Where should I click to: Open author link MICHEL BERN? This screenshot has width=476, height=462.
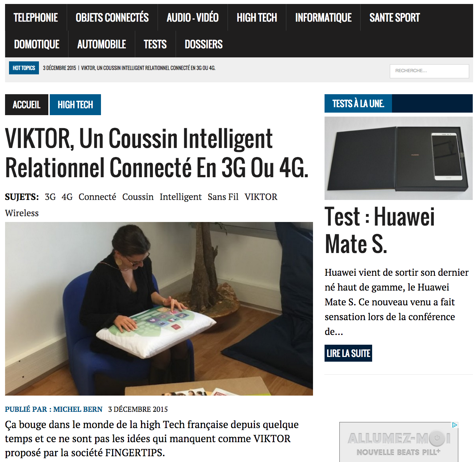click(x=78, y=409)
